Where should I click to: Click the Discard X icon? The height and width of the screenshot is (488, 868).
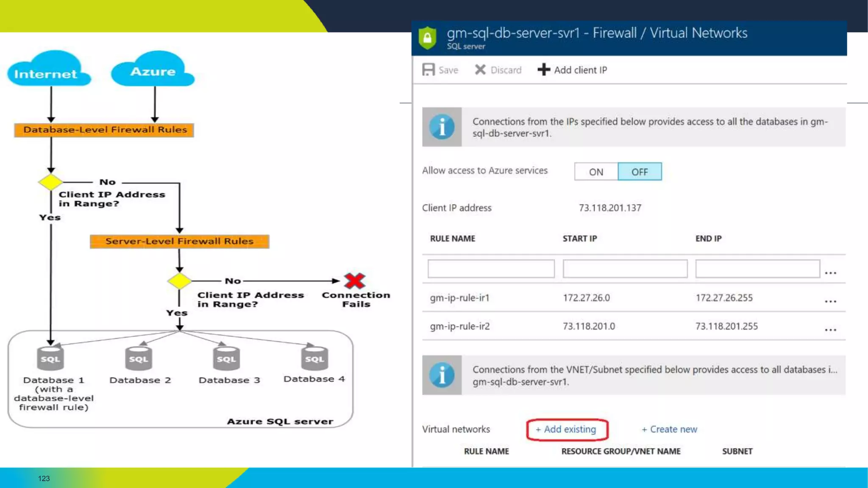(480, 69)
